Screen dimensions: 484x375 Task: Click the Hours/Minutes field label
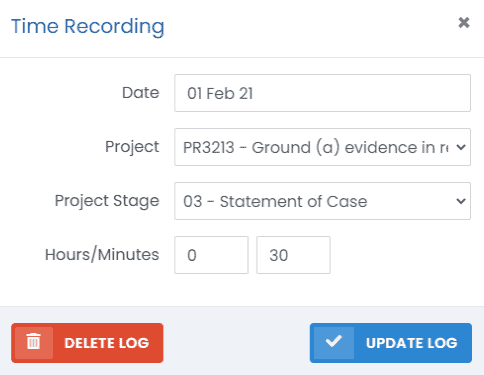pos(102,255)
